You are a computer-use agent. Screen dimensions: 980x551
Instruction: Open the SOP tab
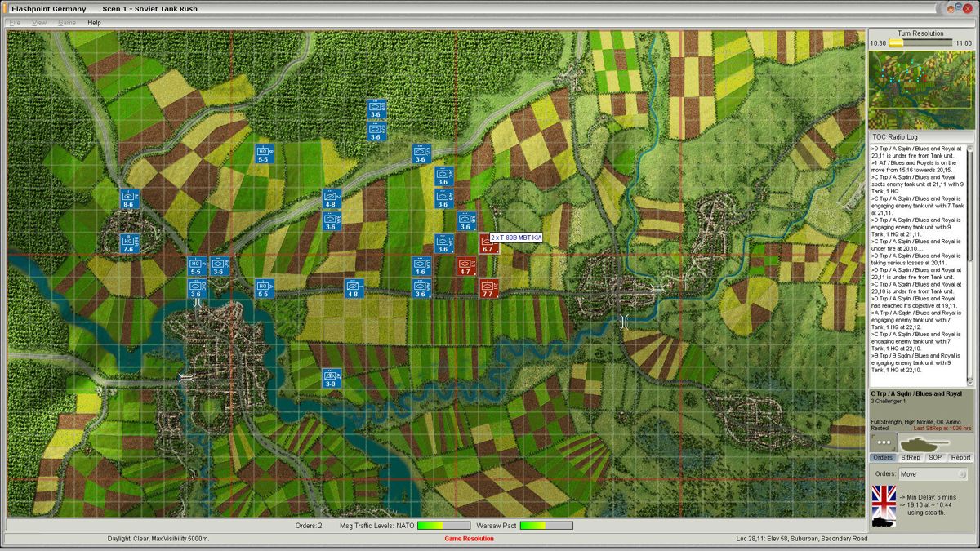tap(935, 457)
